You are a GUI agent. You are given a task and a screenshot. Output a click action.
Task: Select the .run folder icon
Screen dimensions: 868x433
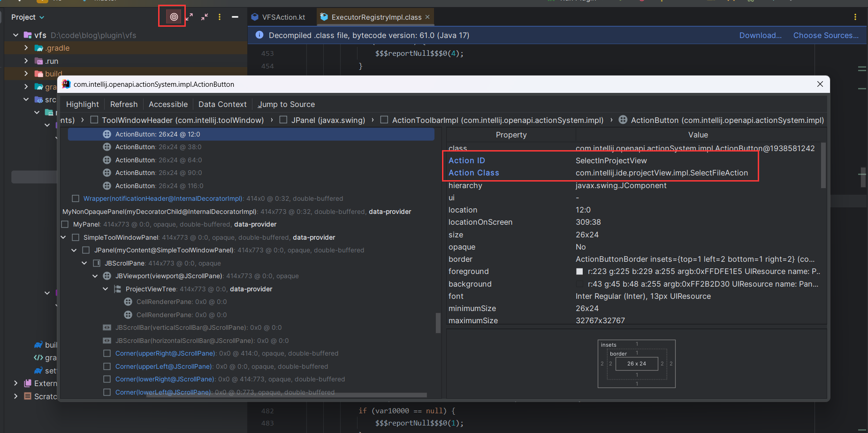(x=39, y=61)
